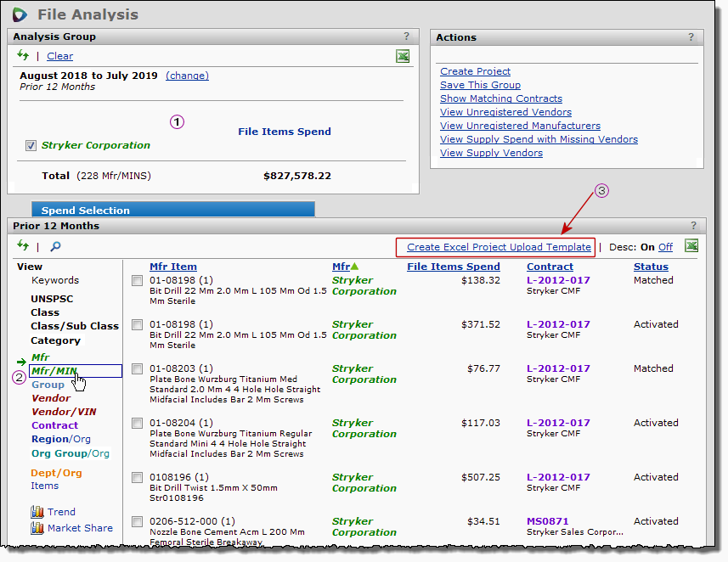Click the Create Project action link
The height and width of the screenshot is (562, 728).
click(x=475, y=71)
